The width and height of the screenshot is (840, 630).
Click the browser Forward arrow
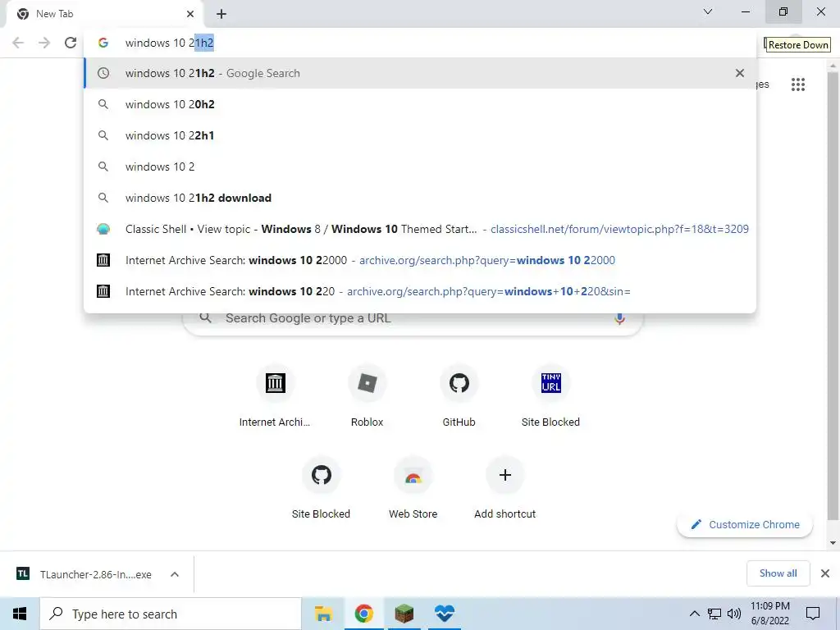point(44,43)
